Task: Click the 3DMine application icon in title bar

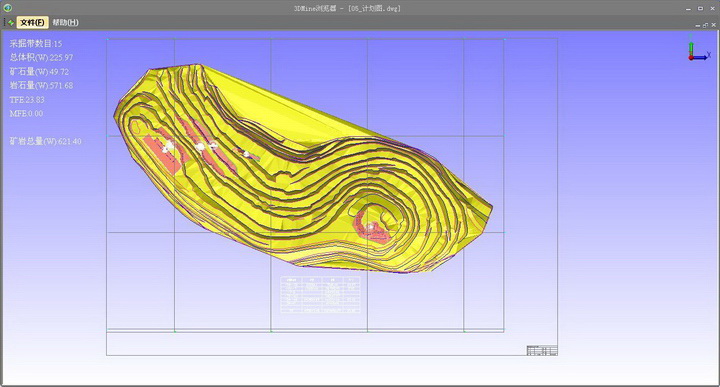Action: coord(7,7)
